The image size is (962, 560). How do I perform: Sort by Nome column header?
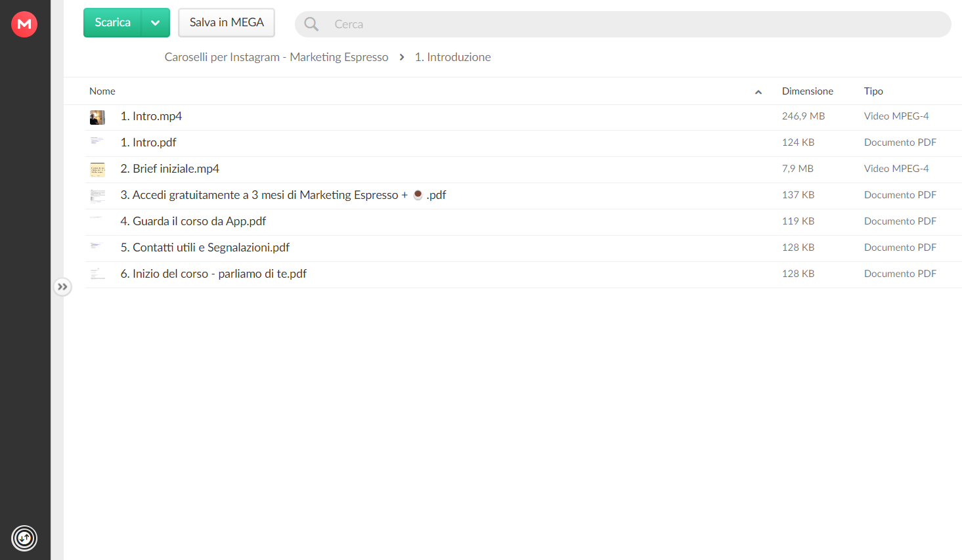point(102,91)
